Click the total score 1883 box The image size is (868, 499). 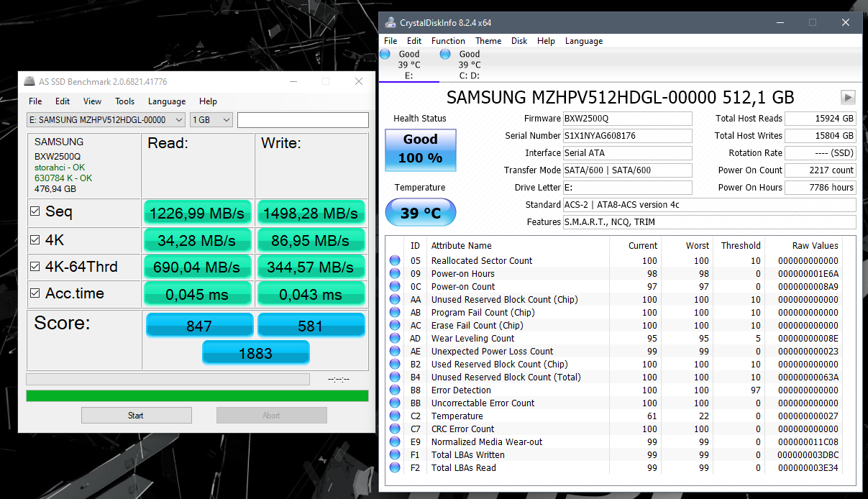[x=255, y=352]
